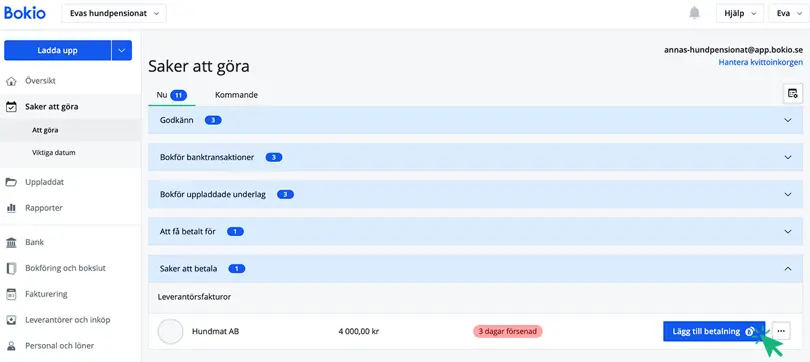
Task: Switch to the Nu tab
Action: click(x=172, y=95)
